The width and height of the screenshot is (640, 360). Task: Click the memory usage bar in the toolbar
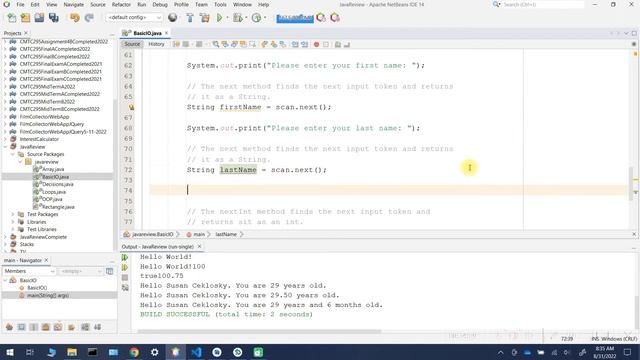pos(295,18)
